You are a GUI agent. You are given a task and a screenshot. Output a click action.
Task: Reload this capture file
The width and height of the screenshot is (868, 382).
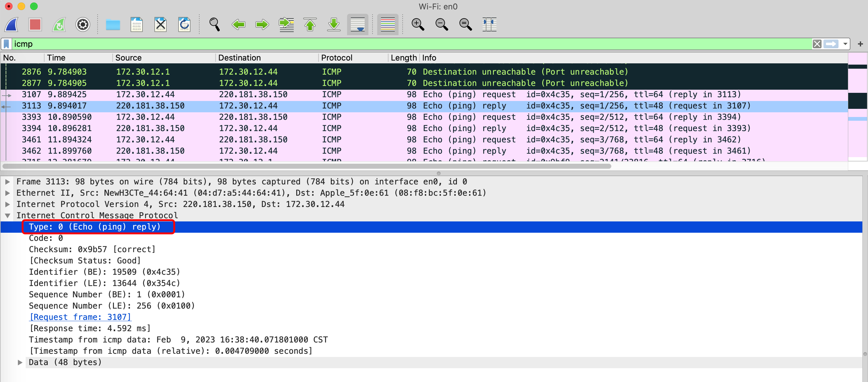(184, 24)
